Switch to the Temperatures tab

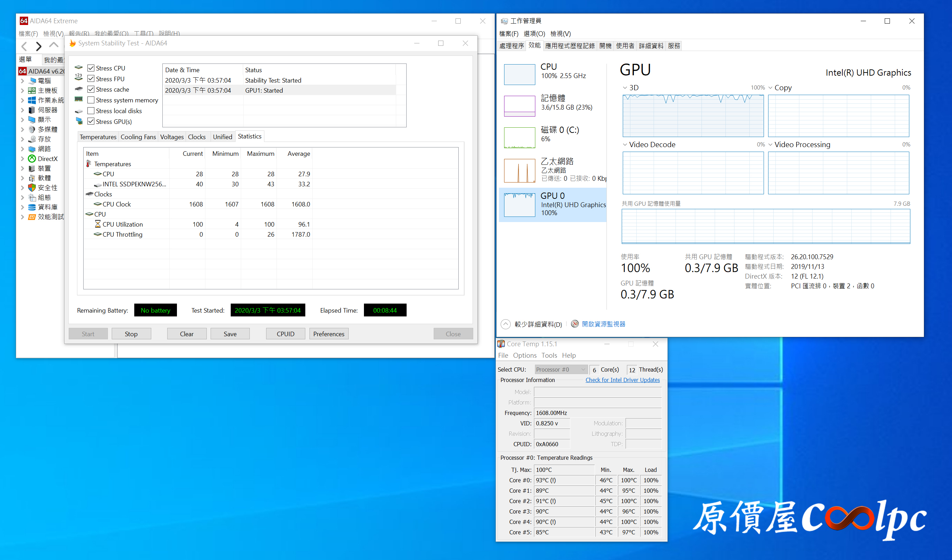click(98, 137)
